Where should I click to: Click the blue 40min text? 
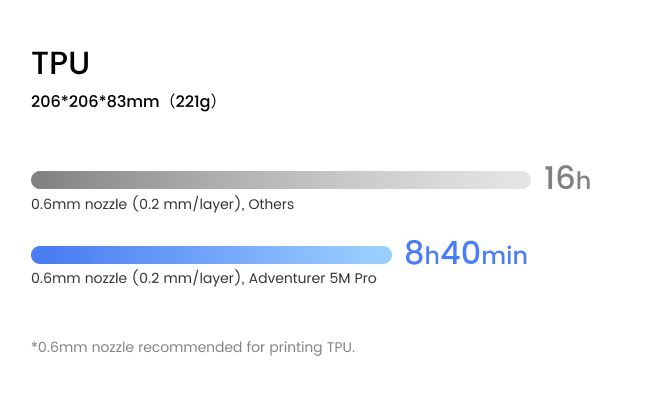[484, 253]
